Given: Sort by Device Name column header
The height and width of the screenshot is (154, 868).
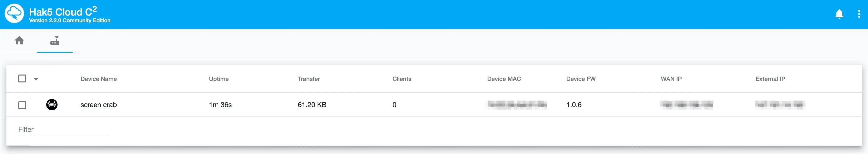Looking at the screenshot, I should coord(98,79).
